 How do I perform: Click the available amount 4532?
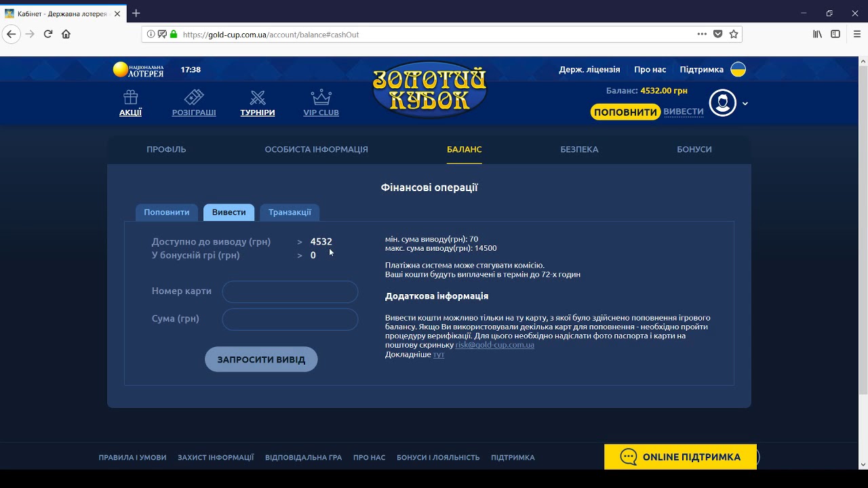click(x=321, y=241)
